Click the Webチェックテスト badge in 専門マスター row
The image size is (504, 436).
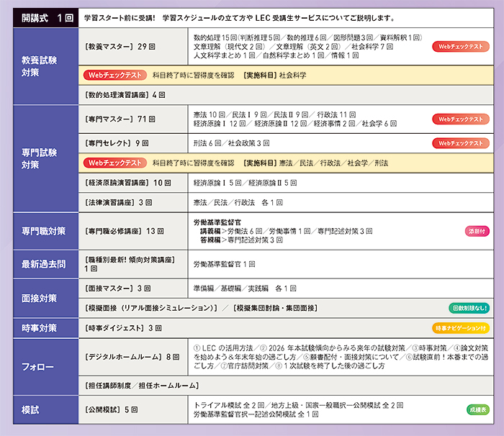[x=460, y=119]
